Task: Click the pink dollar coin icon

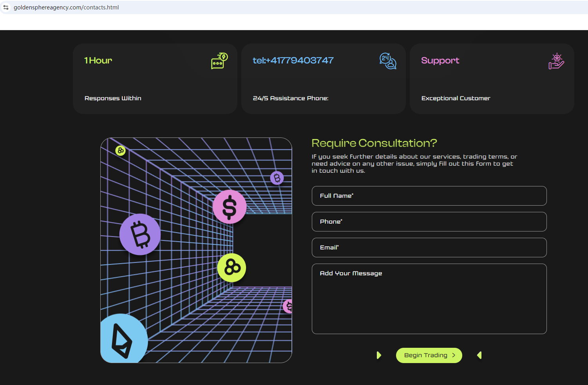Action: pos(230,207)
